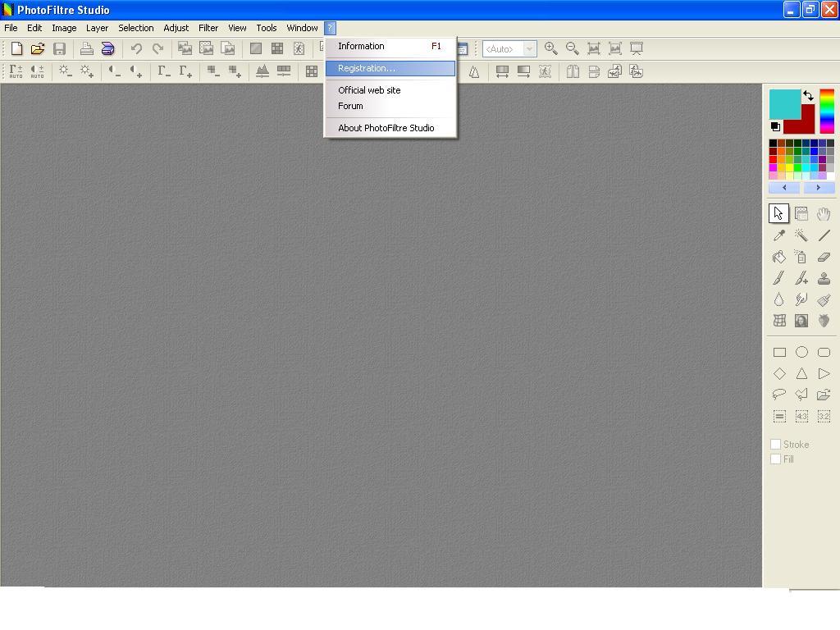This screenshot has width=840, height=630.
Task: Select the Eraser tool
Action: tap(824, 257)
